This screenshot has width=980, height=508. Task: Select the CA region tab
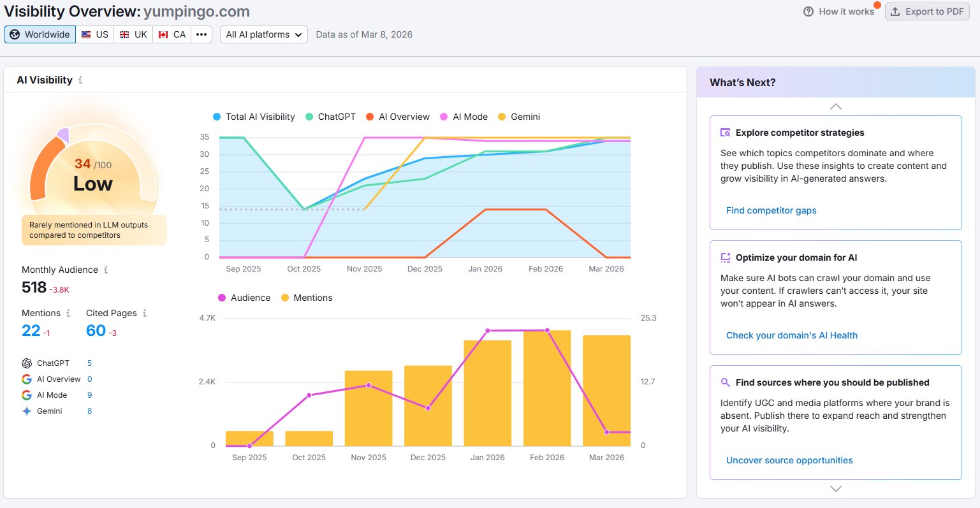coord(172,34)
